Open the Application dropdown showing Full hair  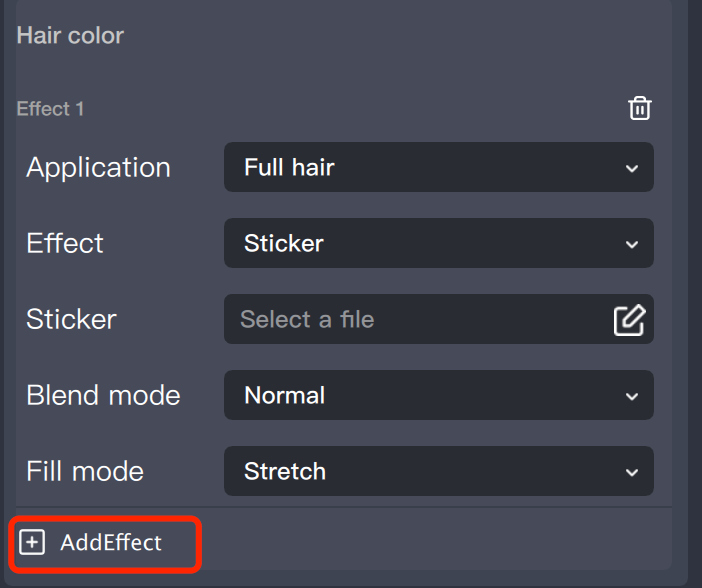click(x=438, y=167)
